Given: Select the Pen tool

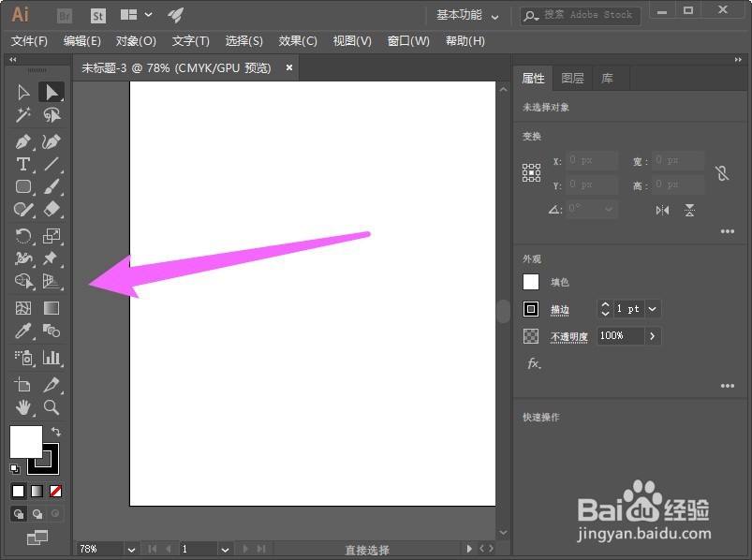Looking at the screenshot, I should 23,140.
